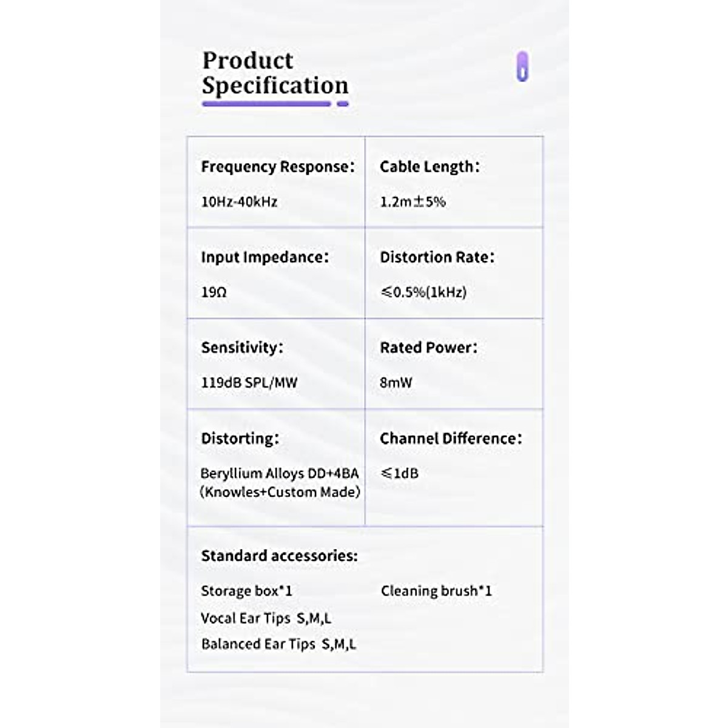Click the Standard accessories heading
728x728 pixels.
pos(279,556)
